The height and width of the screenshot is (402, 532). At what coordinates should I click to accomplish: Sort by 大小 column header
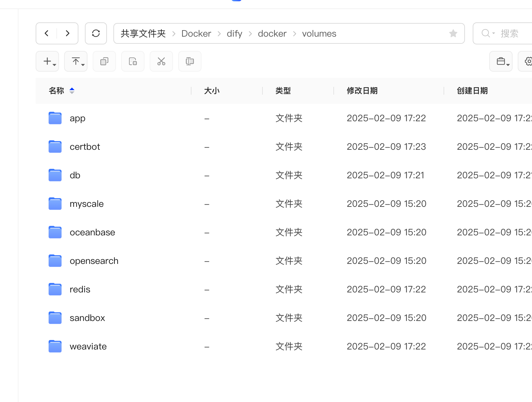[x=212, y=91]
